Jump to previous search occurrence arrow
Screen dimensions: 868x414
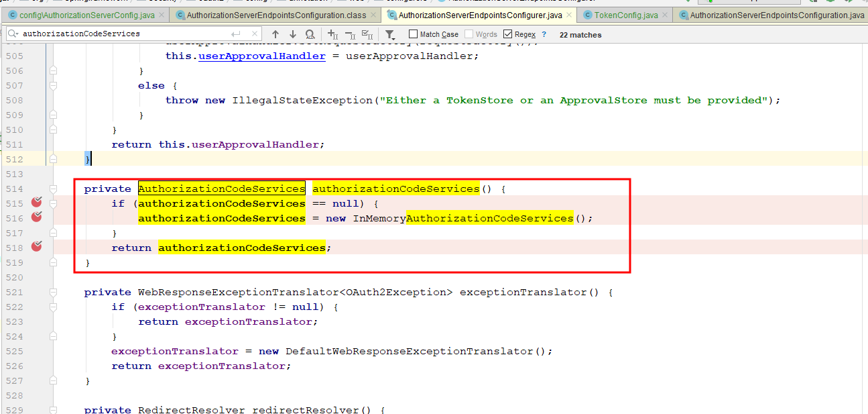pyautogui.click(x=275, y=34)
